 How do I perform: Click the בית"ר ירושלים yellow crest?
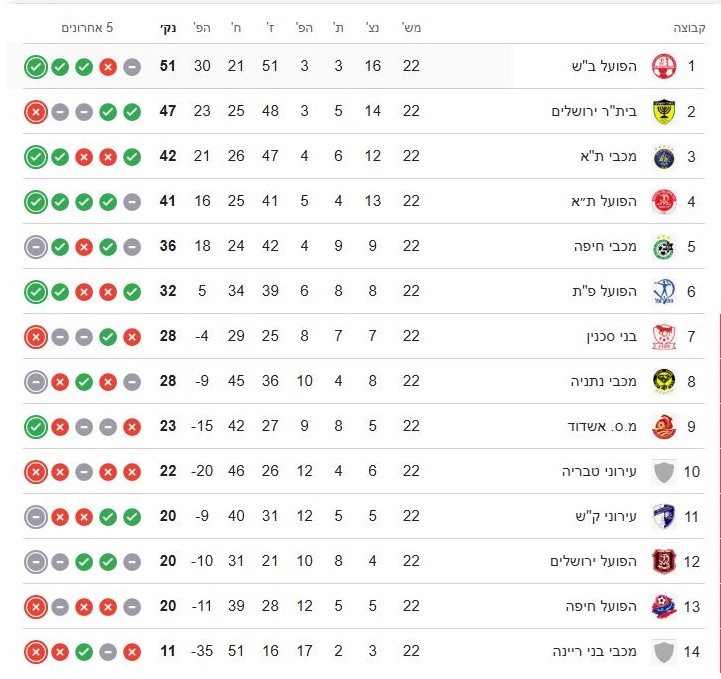coord(662,112)
